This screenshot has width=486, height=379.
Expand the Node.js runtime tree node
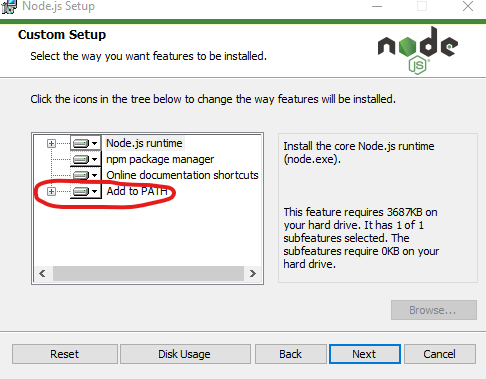coord(51,144)
